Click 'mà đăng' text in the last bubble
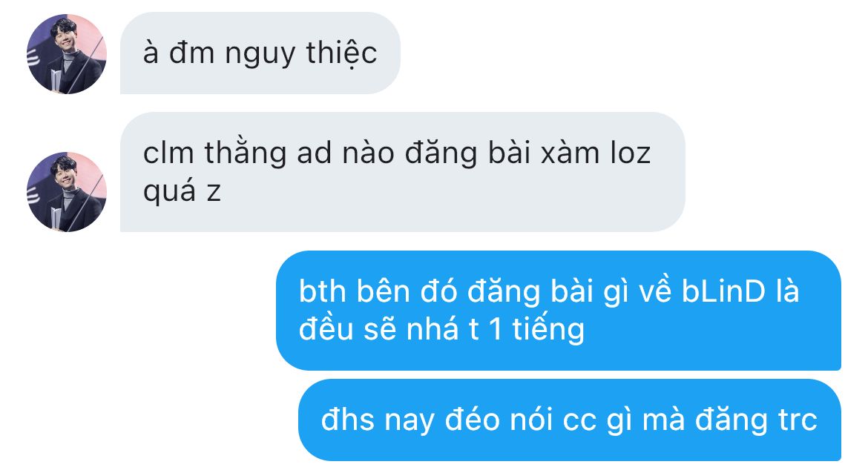The width and height of the screenshot is (868, 470). point(706,421)
